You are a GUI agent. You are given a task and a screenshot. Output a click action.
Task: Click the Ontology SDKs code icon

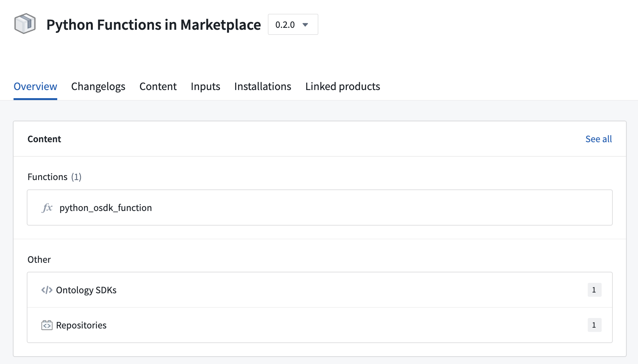coord(46,290)
